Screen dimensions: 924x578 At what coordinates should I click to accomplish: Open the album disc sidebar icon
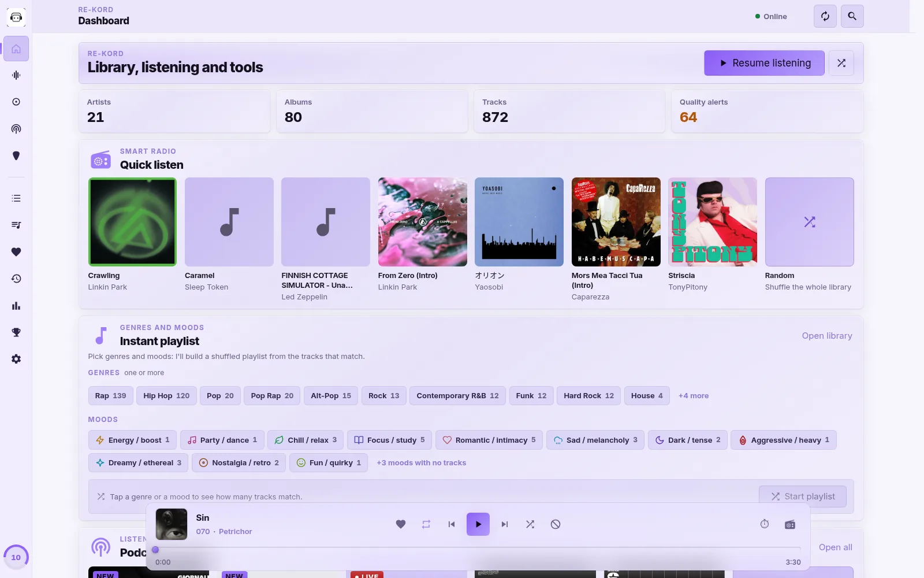(16, 102)
